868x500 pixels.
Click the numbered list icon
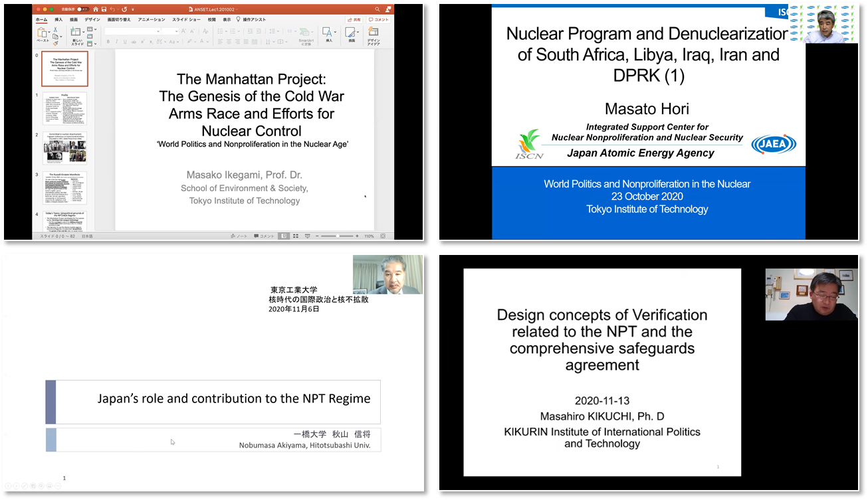point(233,31)
